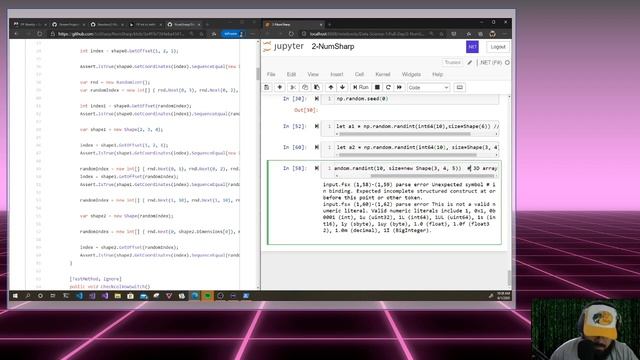This screenshot has height=360, width=640.
Task: Move the selected cell up with arrow icon
Action: (331, 87)
